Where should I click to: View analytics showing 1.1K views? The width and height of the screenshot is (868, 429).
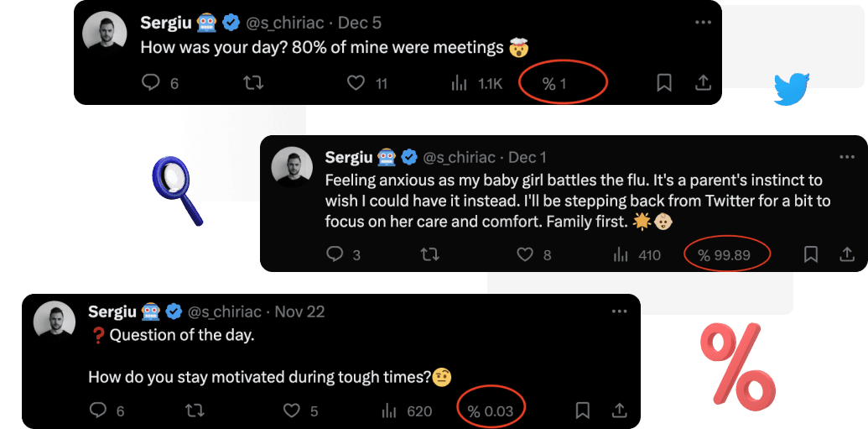[x=460, y=82]
